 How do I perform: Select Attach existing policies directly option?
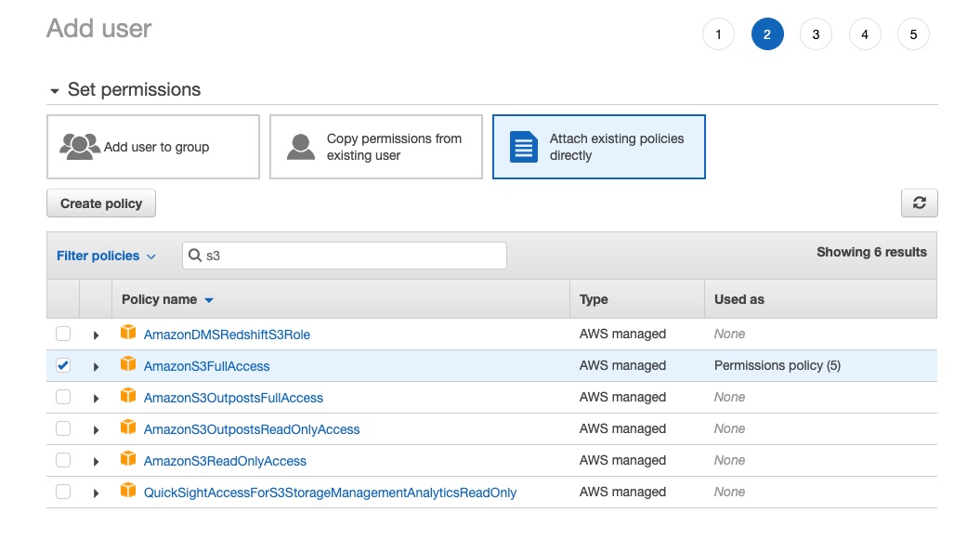[x=599, y=147]
